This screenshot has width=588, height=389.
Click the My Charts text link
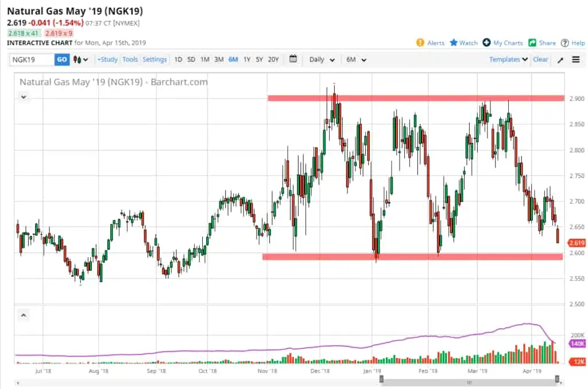tap(508, 43)
